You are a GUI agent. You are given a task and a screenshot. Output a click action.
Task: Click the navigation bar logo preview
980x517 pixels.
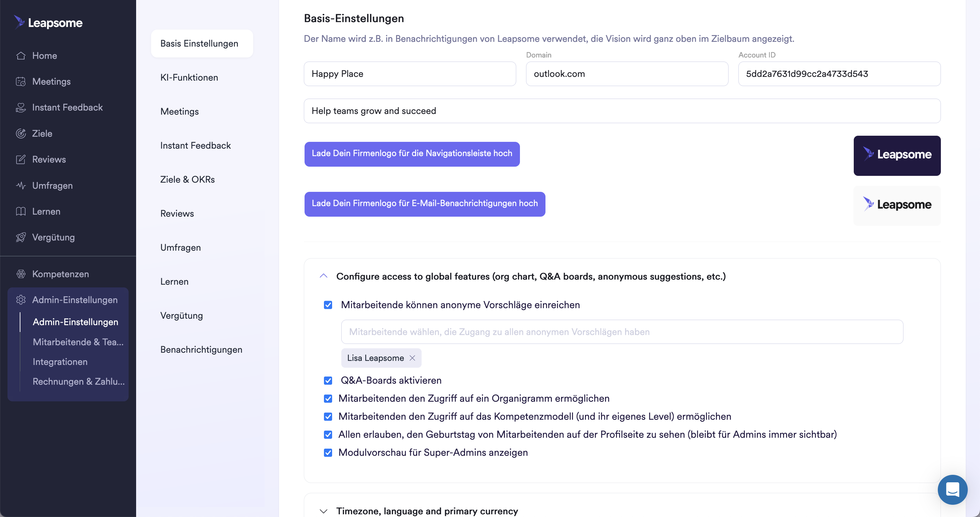[897, 155]
